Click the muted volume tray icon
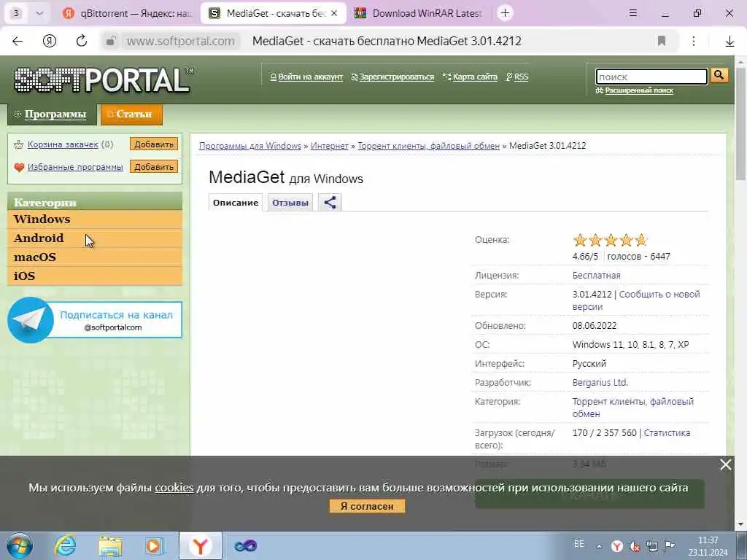Image resolution: width=747 pixels, height=560 pixels. [634, 546]
